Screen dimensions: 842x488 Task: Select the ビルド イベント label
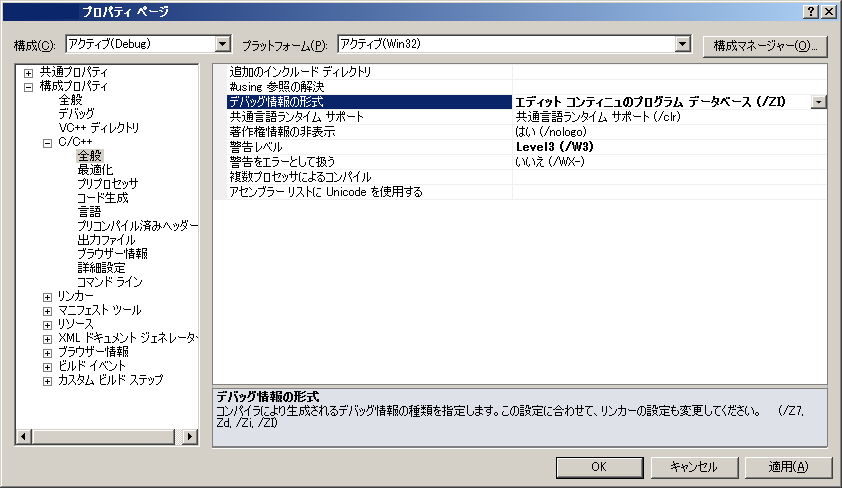point(92,366)
